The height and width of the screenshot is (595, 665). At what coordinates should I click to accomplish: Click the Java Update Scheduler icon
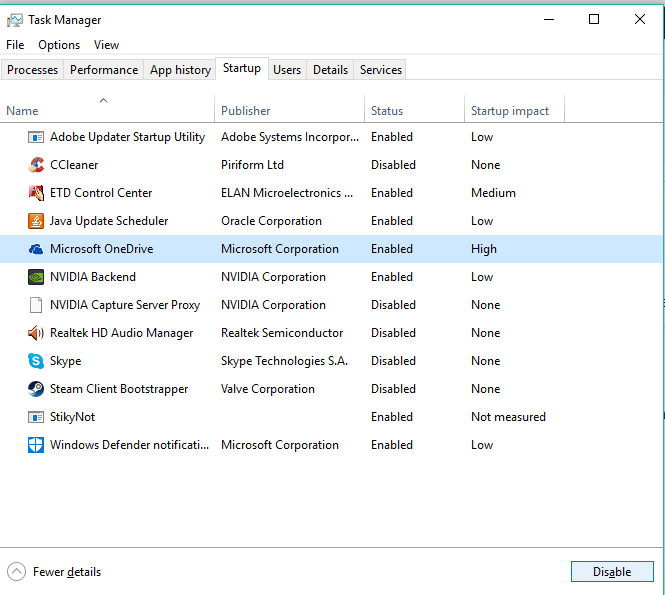point(36,221)
